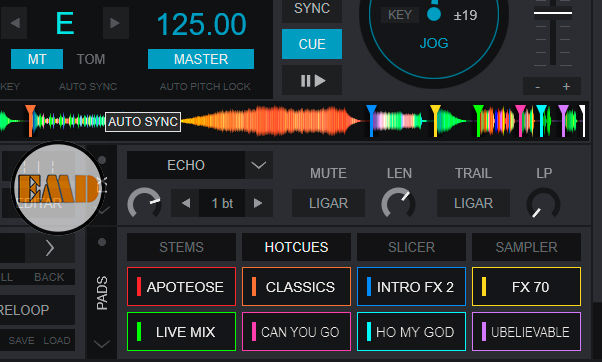This screenshot has width=602, height=362.
Task: Switch to the STEMS pad tab
Action: (x=181, y=247)
